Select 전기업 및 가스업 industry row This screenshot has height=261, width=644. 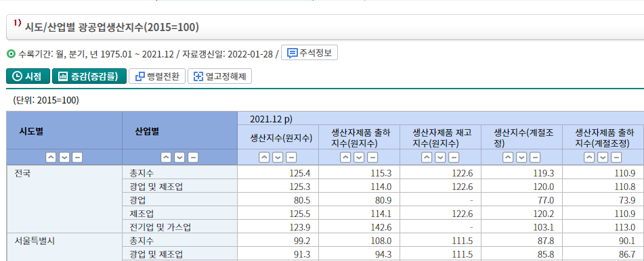(x=180, y=227)
